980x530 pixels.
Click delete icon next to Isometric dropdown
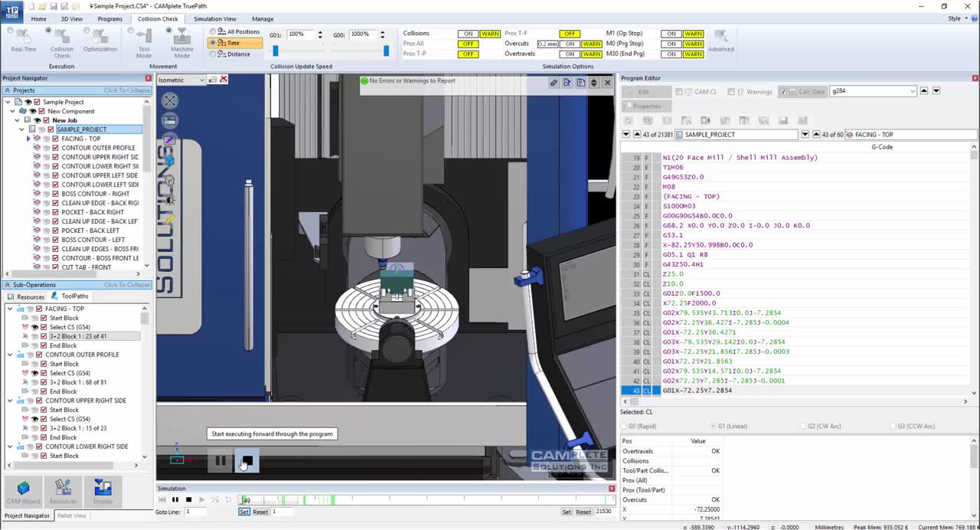pyautogui.click(x=224, y=80)
